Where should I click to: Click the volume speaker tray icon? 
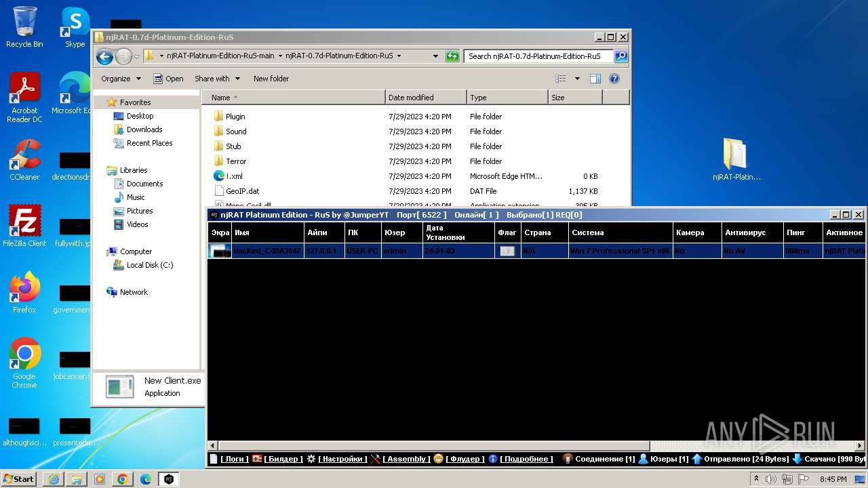point(771,479)
